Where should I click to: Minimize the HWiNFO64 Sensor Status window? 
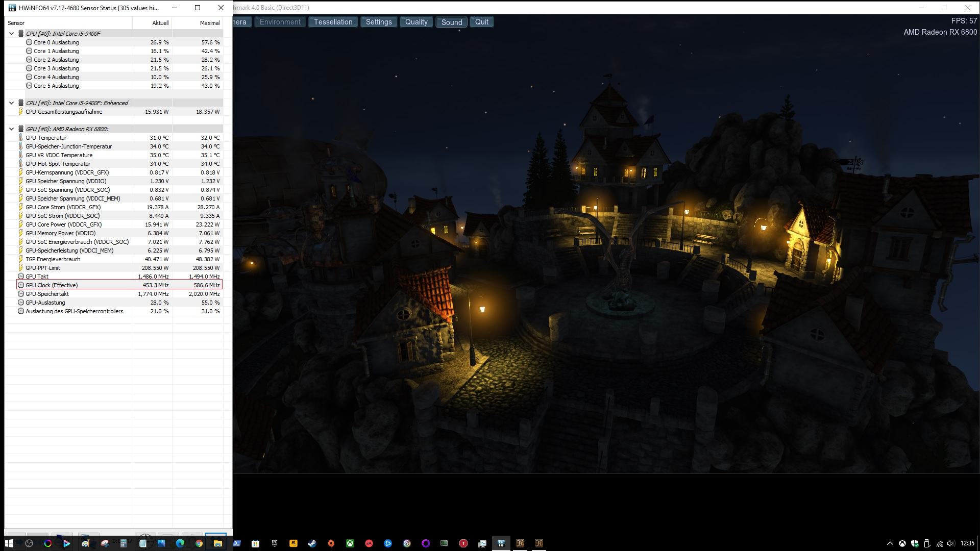[x=175, y=8]
